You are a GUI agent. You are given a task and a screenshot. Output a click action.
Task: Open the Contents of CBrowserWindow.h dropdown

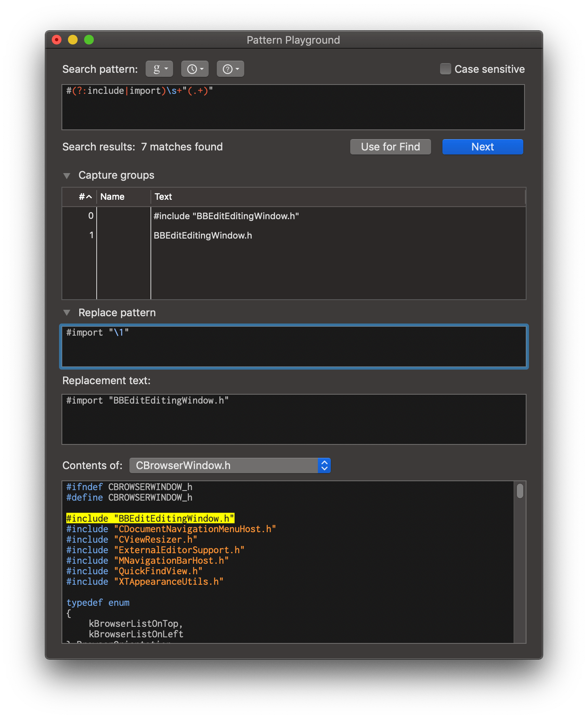tap(230, 465)
